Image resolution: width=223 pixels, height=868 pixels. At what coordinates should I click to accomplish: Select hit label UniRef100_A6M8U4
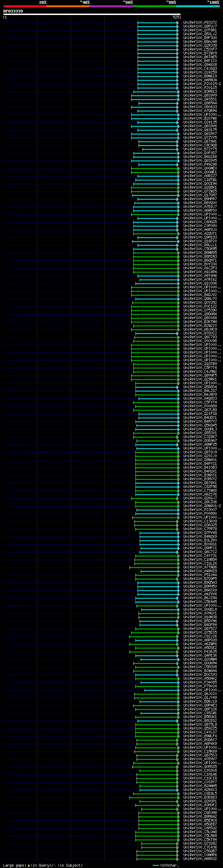tap(200, 80)
